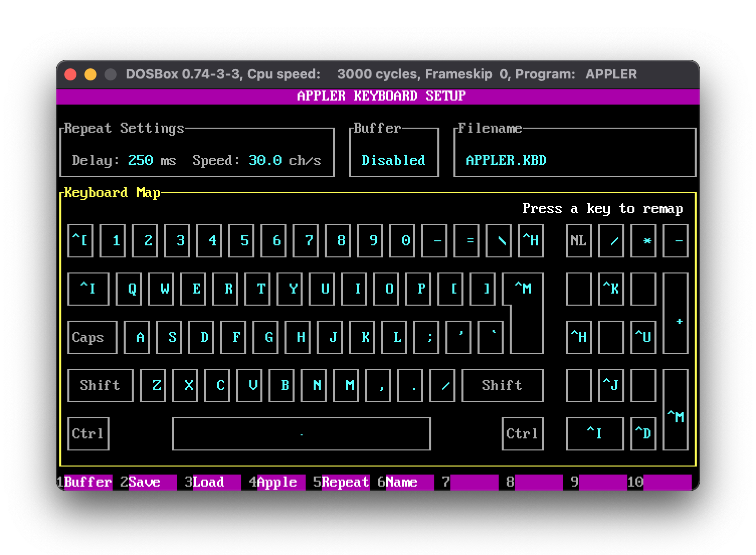Select the Q key
Screen dimensions: 756x555
[x=129, y=289]
